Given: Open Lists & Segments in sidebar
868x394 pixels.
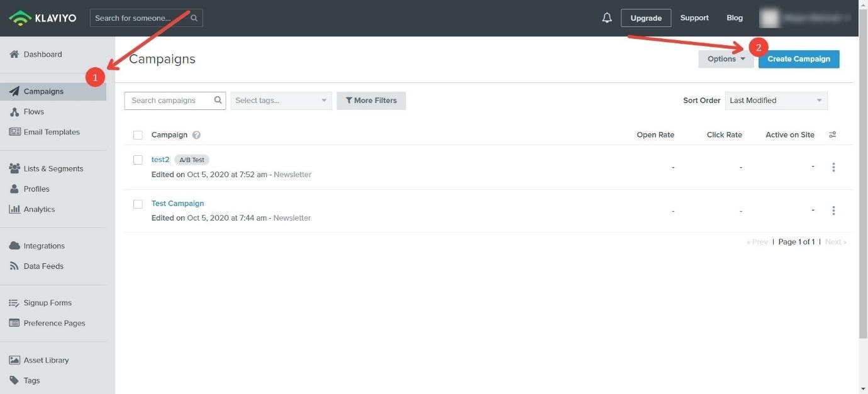Looking at the screenshot, I should coord(53,168).
